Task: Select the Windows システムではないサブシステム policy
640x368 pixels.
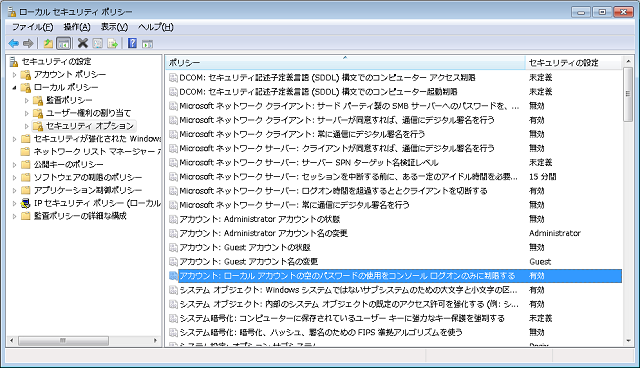Action: point(349,290)
